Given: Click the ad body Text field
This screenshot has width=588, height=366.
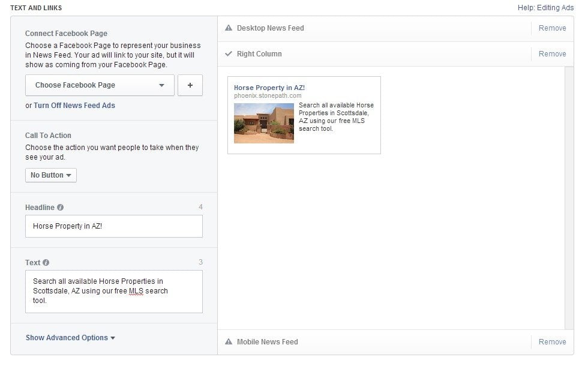Looking at the screenshot, I should pos(114,291).
